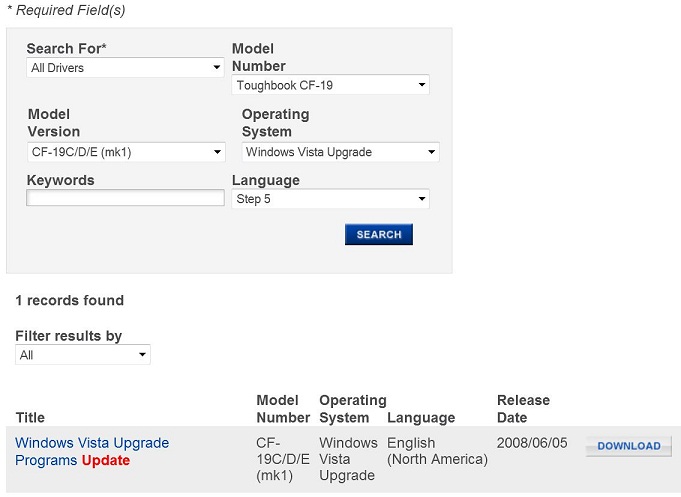This screenshot has width=681, height=497.
Task: Select the 2008/06/05 release date cell
Action: (531, 443)
